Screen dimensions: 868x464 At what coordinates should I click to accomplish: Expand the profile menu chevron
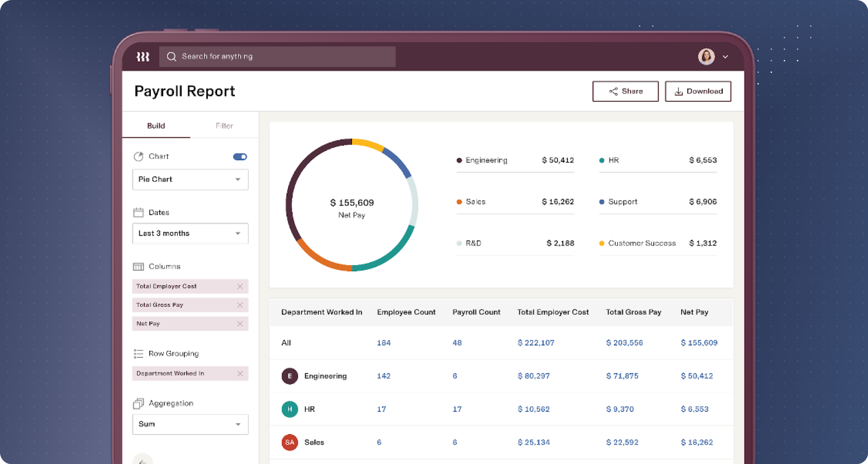pos(725,57)
